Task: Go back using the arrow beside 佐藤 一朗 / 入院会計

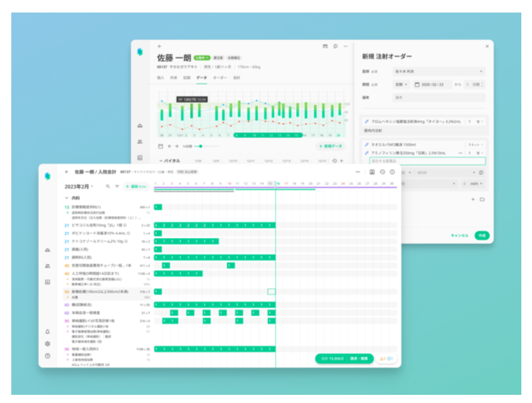Action: (x=66, y=172)
